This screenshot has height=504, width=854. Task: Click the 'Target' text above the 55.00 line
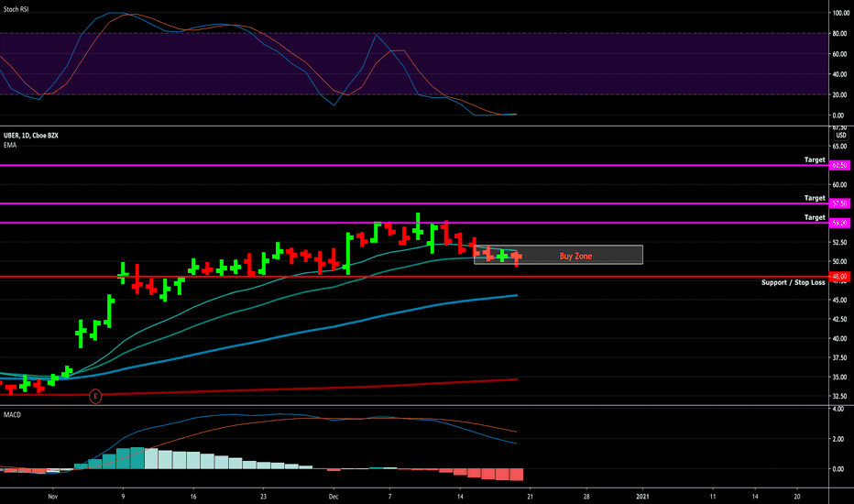point(815,217)
